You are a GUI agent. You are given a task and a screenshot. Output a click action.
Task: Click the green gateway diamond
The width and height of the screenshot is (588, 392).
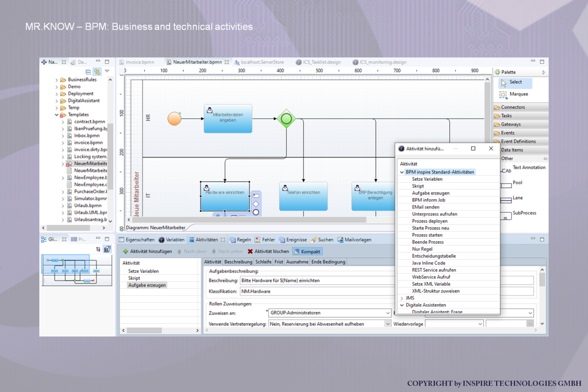tap(287, 119)
